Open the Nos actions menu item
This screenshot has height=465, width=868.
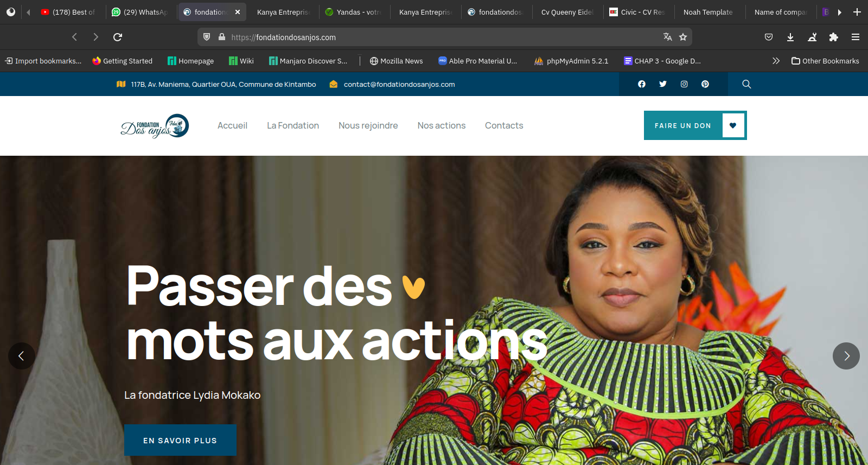point(442,125)
